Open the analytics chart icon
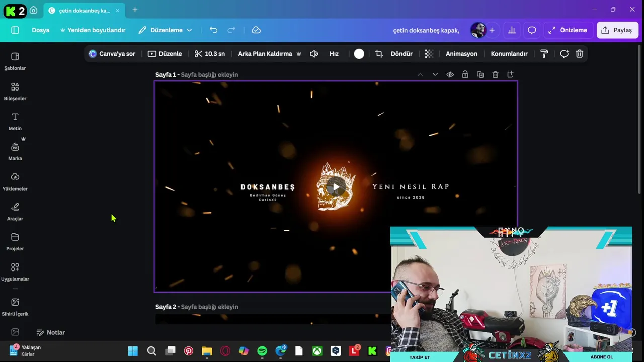 pos(512,30)
